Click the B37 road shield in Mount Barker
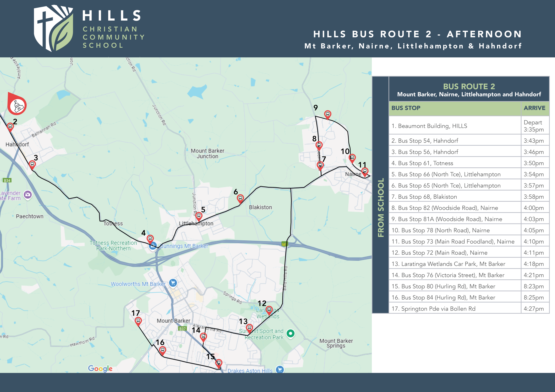Image resolution: width=555 pixels, height=392 pixels. pyautogui.click(x=183, y=329)
